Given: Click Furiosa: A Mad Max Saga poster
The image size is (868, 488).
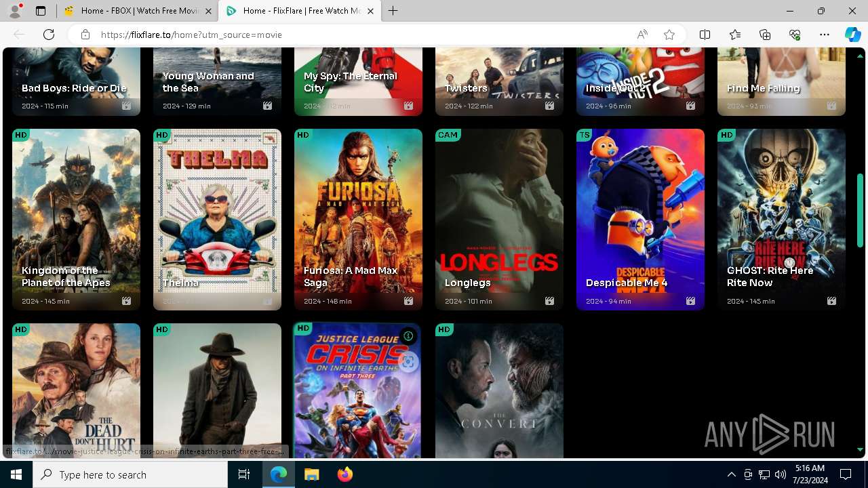Looking at the screenshot, I should 358,220.
